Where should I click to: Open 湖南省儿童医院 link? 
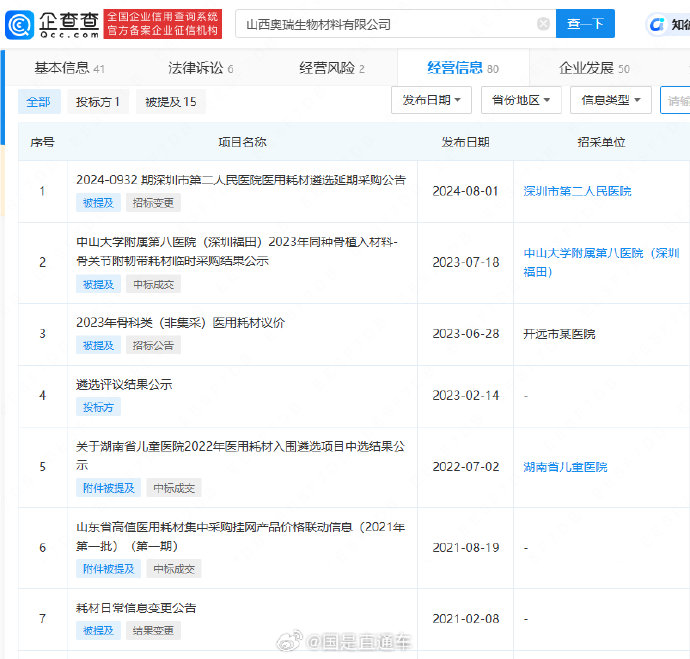coord(565,467)
